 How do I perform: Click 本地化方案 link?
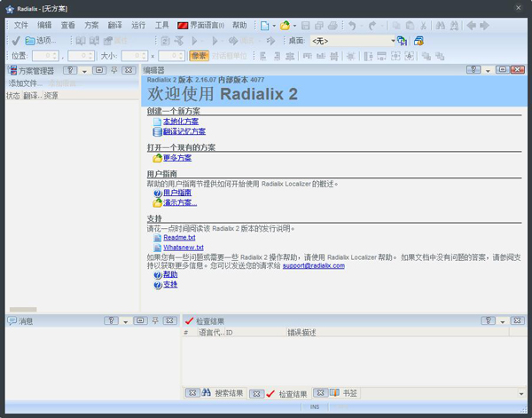click(181, 122)
